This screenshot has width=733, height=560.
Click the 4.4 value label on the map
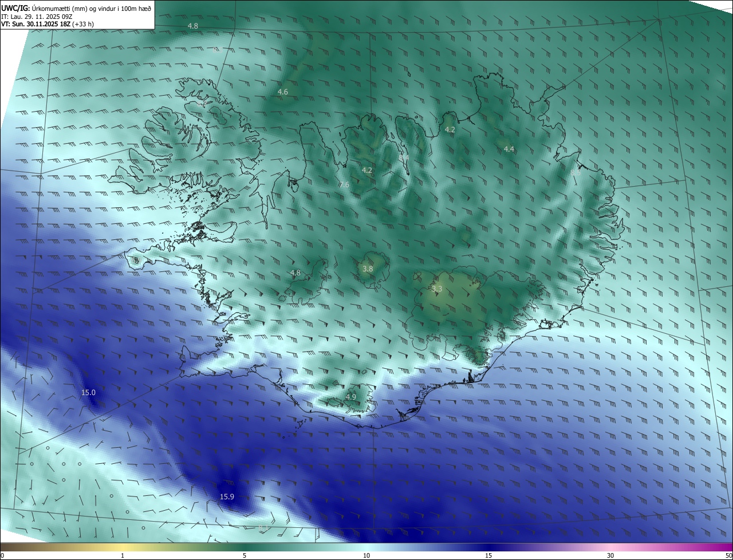click(509, 149)
